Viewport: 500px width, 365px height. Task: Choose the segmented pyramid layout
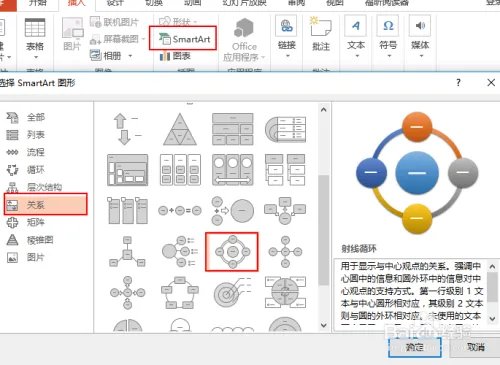tap(180, 129)
